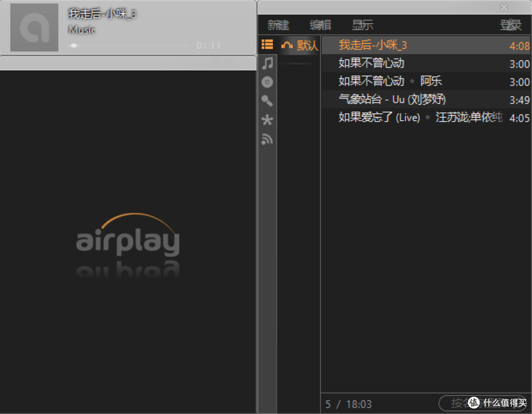Open the asterisk favorites sidebar icon

pos(267,119)
